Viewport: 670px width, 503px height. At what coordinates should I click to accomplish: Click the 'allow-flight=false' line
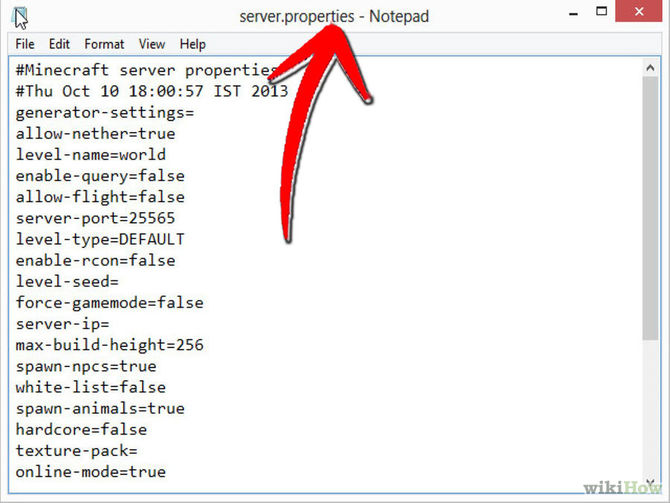(x=100, y=197)
